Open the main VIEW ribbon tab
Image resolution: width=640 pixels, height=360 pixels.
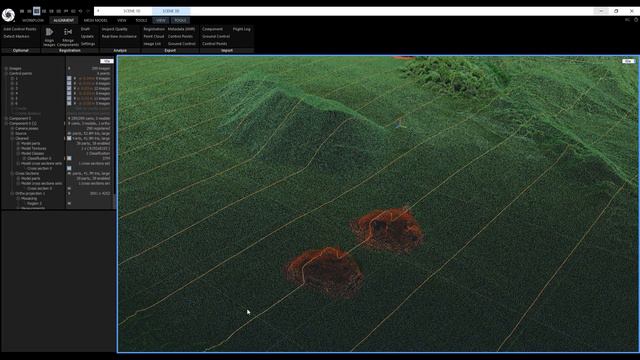point(122,20)
